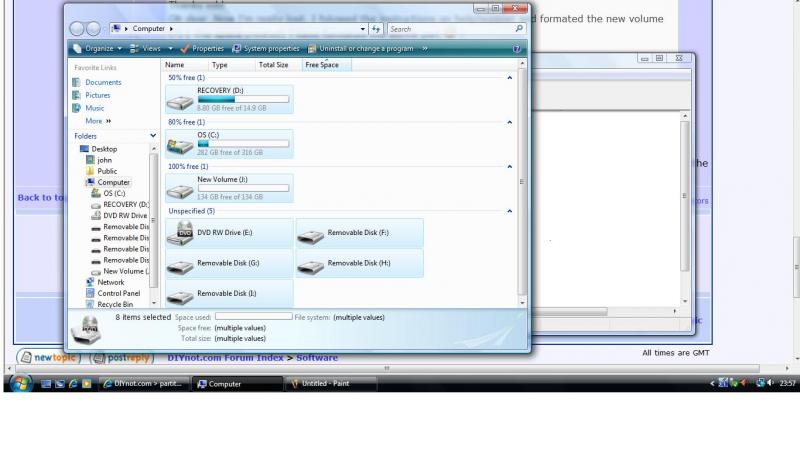Sort by the Free Space column
Image resolution: width=800 pixels, height=449 pixels.
tap(321, 64)
